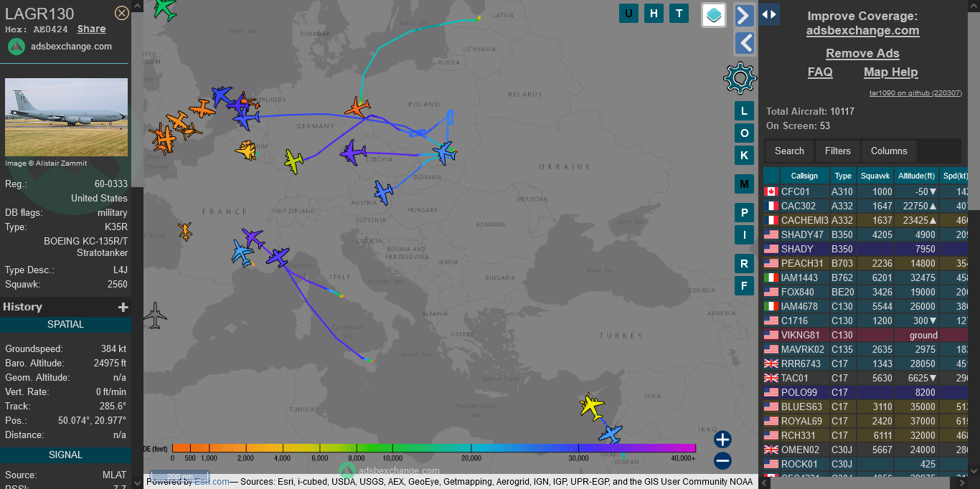Sort table by Callsign column
980x489 pixels.
click(804, 176)
